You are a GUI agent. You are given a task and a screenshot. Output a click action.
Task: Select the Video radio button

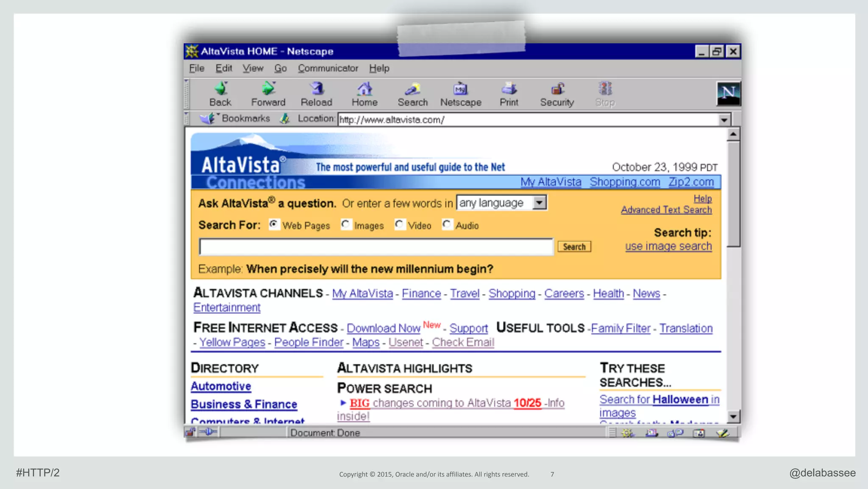[399, 224]
